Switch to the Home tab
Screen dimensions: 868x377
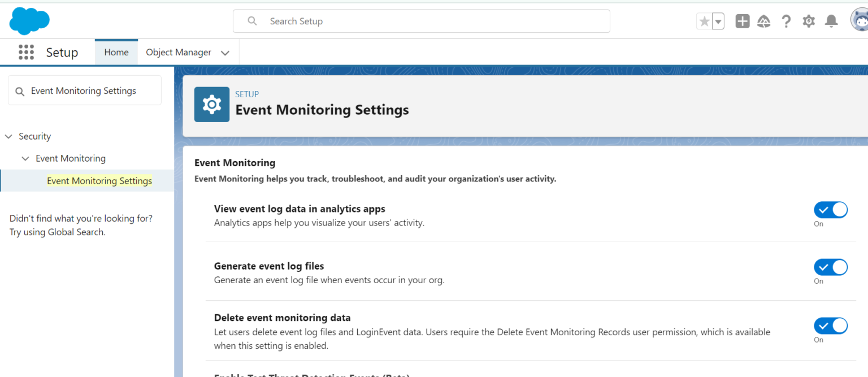click(116, 52)
